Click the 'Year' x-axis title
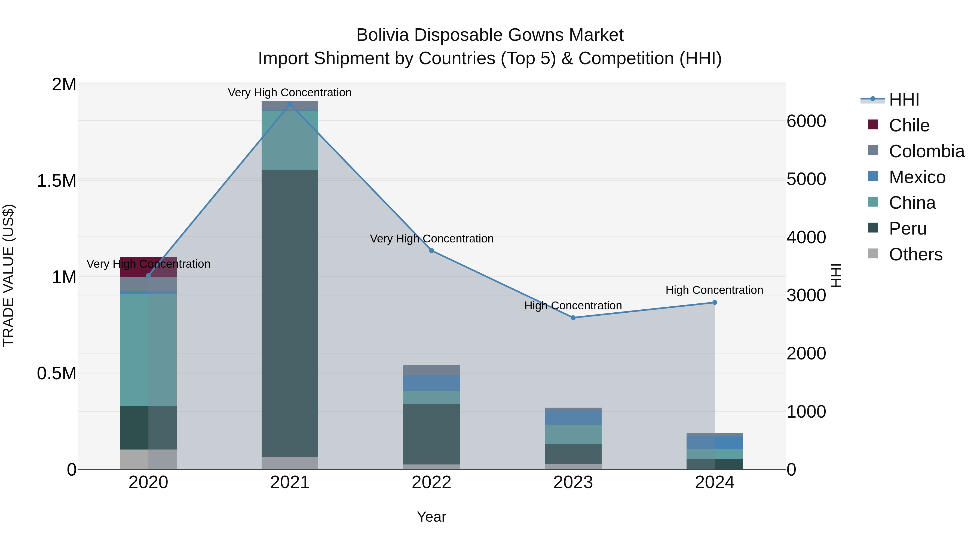The width and height of the screenshot is (980, 551). [431, 517]
